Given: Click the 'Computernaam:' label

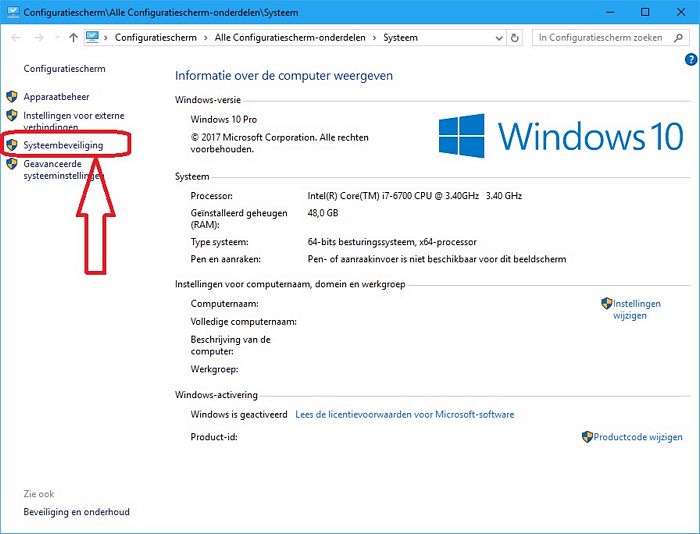Looking at the screenshot, I should [225, 304].
